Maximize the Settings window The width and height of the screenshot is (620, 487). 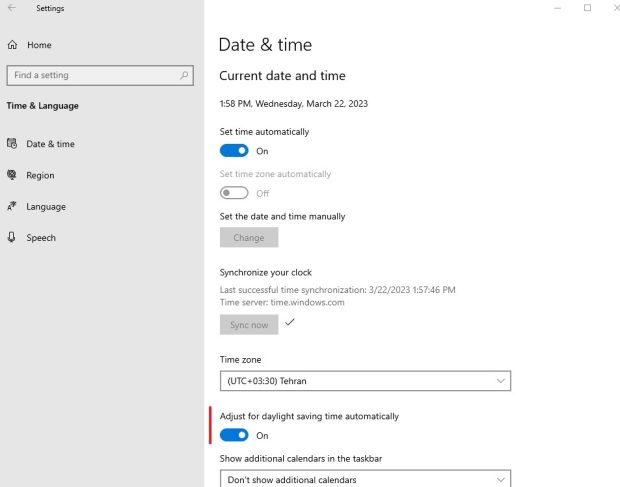[587, 8]
